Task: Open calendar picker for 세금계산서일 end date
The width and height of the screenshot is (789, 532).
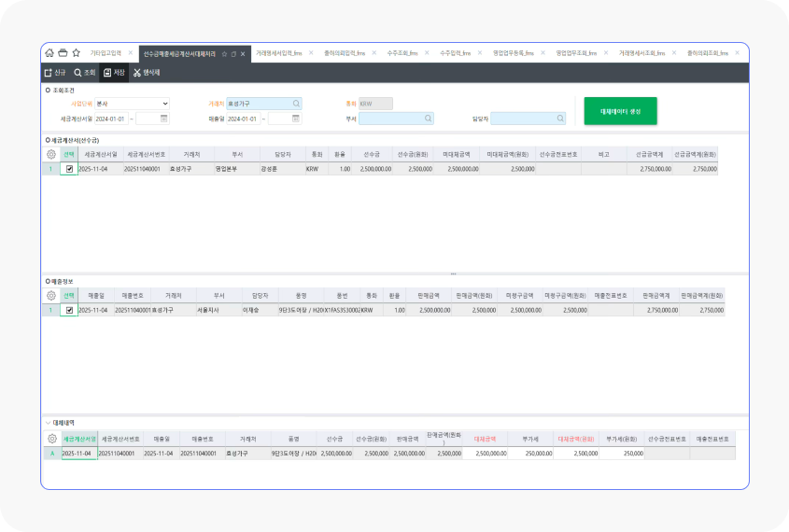Action: [x=164, y=119]
